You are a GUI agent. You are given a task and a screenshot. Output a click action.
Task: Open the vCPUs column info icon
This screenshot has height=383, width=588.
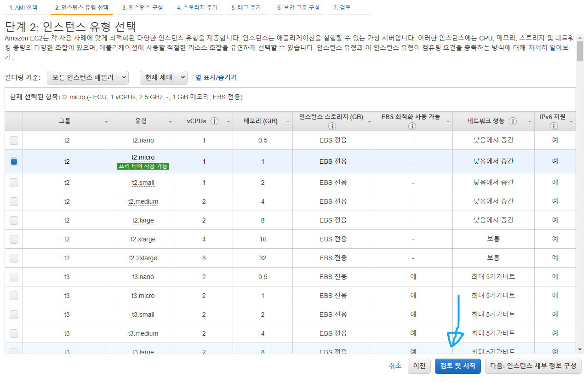214,121
